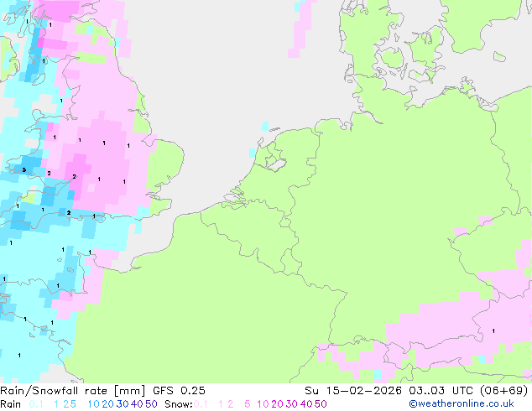Viewport: 532px width, 411px height.
Task: Select the Rain legend value 30
Action: pos(123,404)
